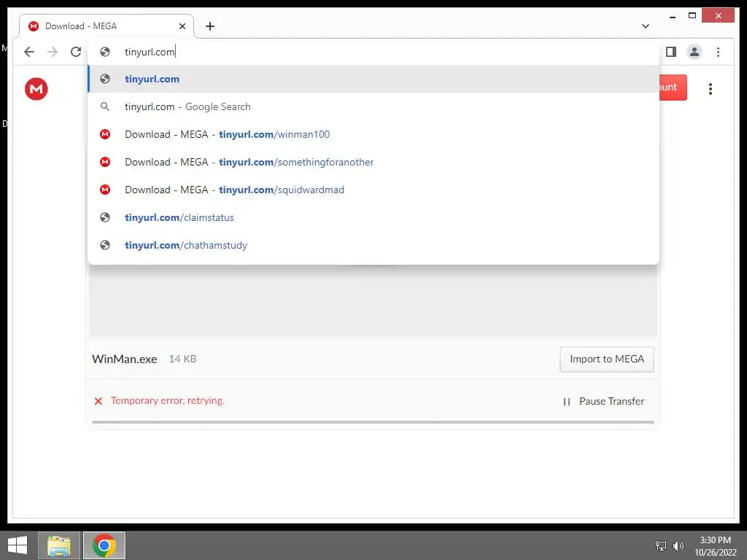This screenshot has width=747, height=560.
Task: Click the browser forward arrow
Action: (x=53, y=52)
